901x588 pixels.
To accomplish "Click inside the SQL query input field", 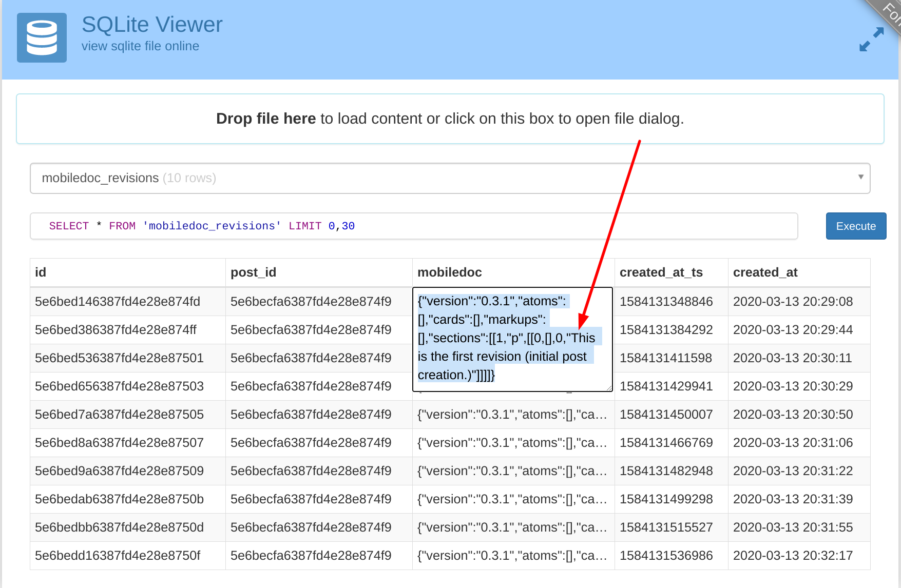I will coord(414,226).
